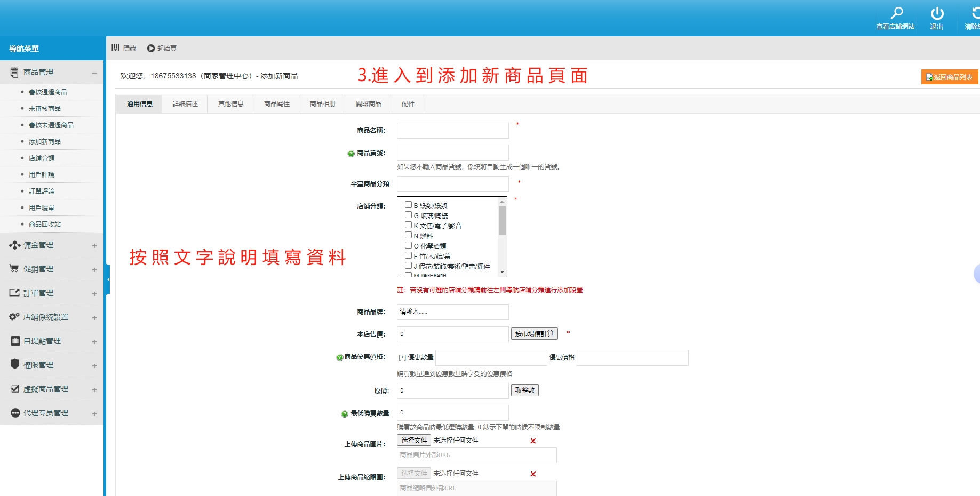This screenshot has width=980, height=496.
Task: Expand the 傭金管理 sidebar section
Action: tap(94, 246)
